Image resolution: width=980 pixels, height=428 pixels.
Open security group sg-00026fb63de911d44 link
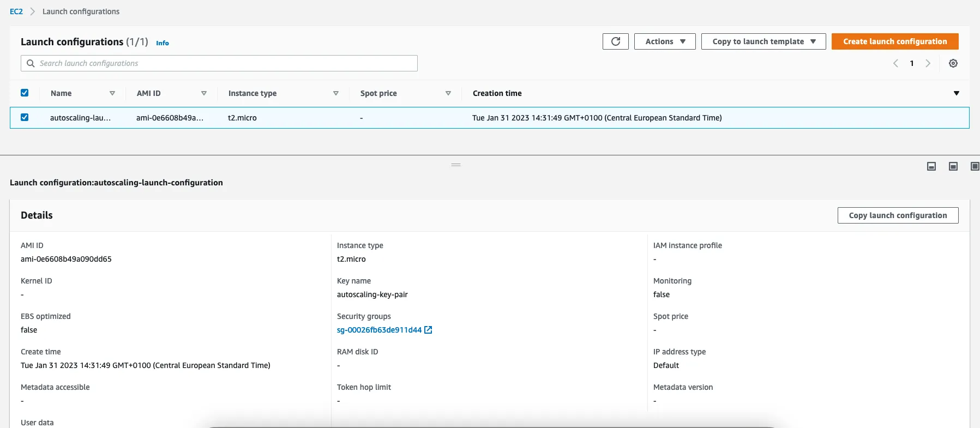[379, 330]
